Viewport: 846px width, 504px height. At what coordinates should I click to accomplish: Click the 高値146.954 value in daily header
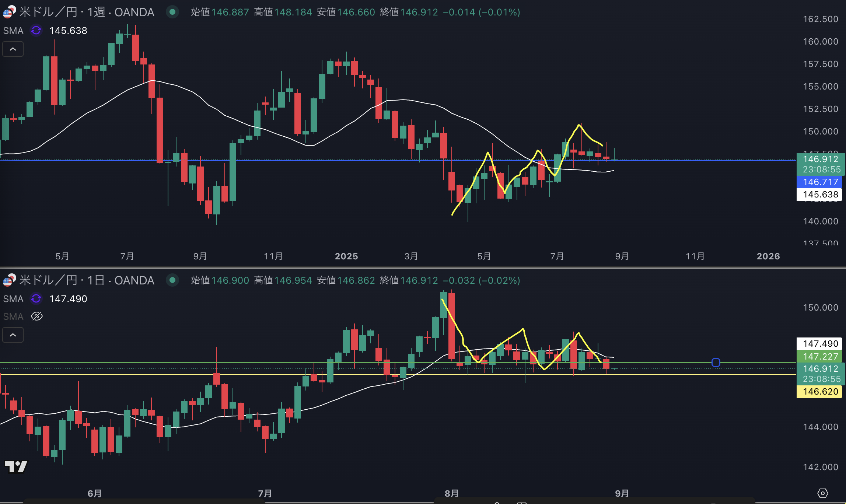pyautogui.click(x=283, y=280)
